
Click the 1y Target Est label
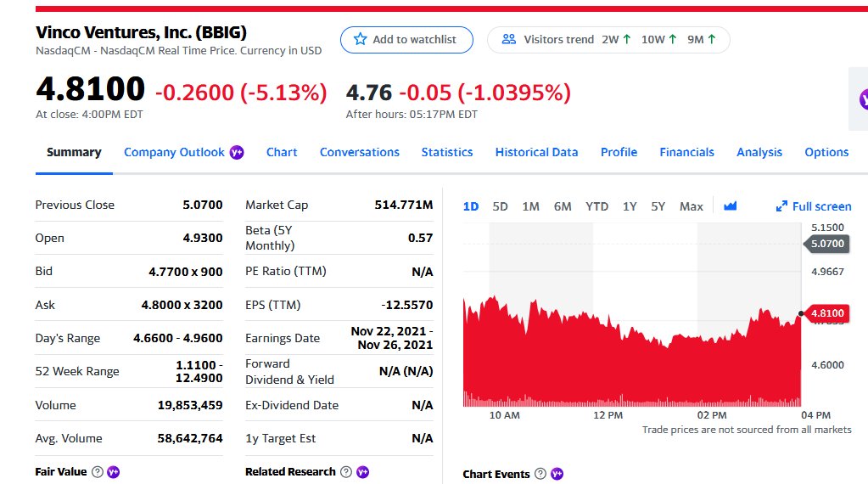(280, 439)
